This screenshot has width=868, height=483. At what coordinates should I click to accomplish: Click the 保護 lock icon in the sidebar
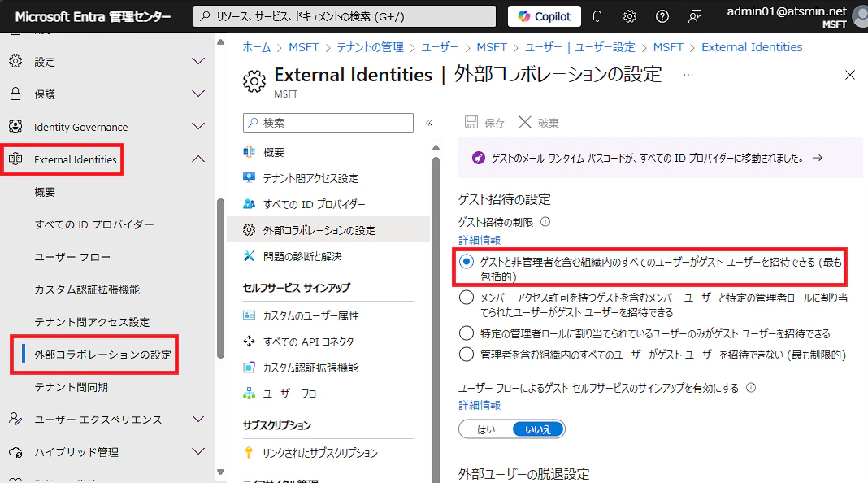[15, 94]
